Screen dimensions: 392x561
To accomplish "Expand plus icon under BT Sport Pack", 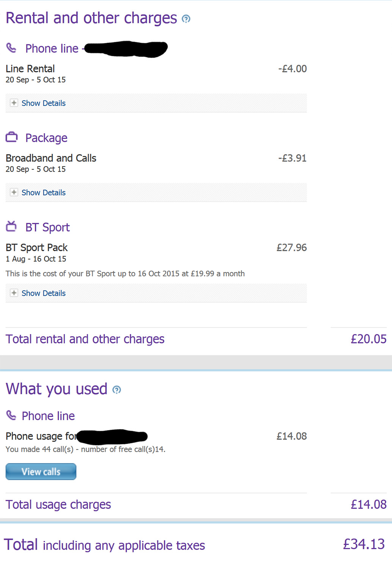I will (x=14, y=293).
